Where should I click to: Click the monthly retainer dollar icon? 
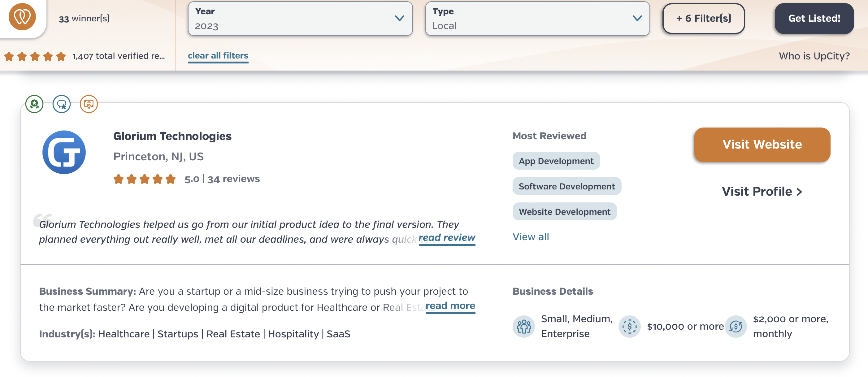pos(736,326)
